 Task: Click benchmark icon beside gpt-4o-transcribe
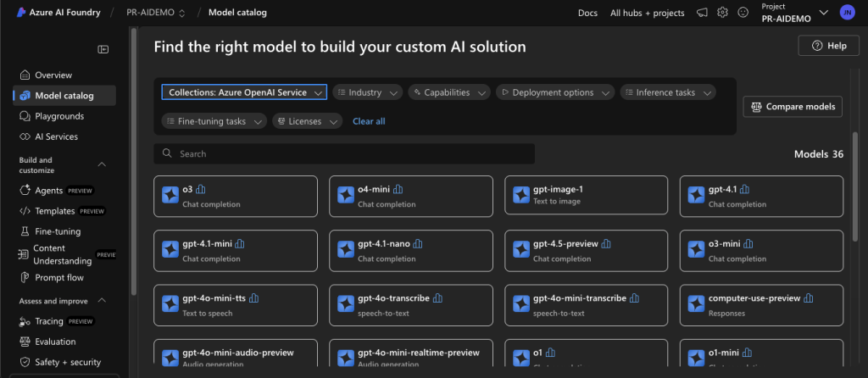437,298
